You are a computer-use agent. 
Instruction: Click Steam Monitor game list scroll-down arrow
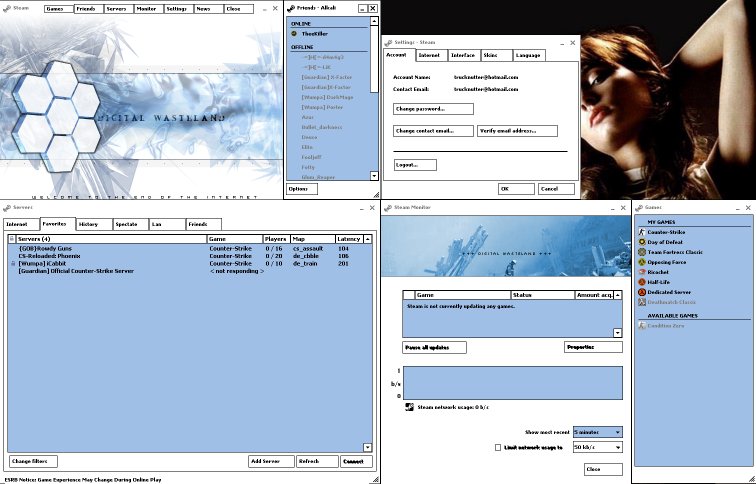(x=618, y=333)
